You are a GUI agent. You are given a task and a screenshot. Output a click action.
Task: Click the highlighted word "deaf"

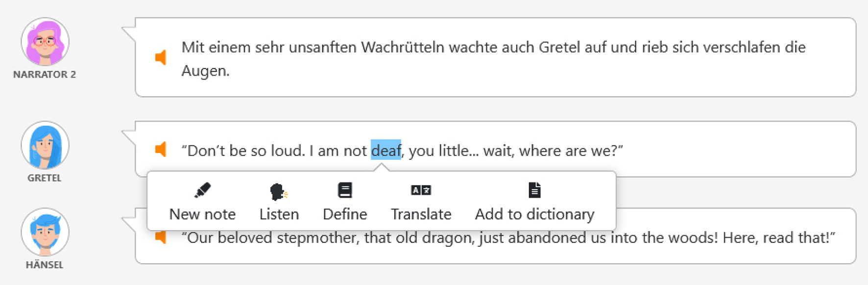tap(386, 150)
